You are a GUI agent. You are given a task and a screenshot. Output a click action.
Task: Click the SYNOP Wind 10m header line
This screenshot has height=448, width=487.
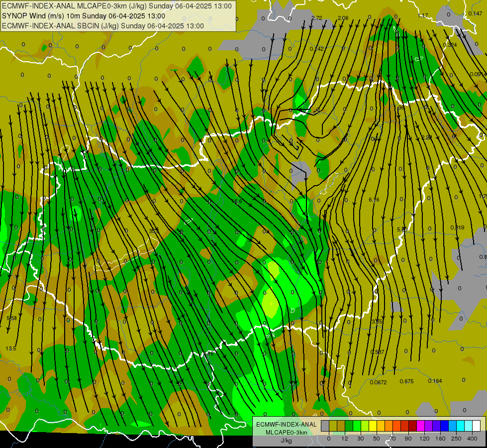coord(83,16)
